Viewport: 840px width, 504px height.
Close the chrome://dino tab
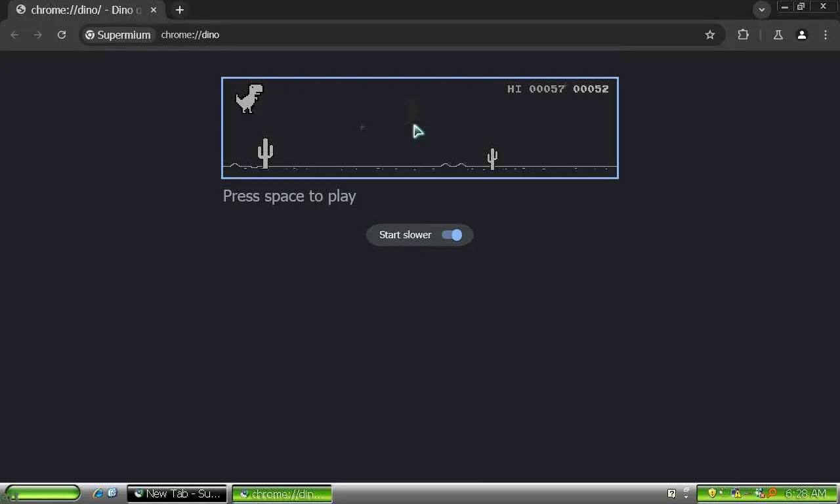[x=154, y=10]
